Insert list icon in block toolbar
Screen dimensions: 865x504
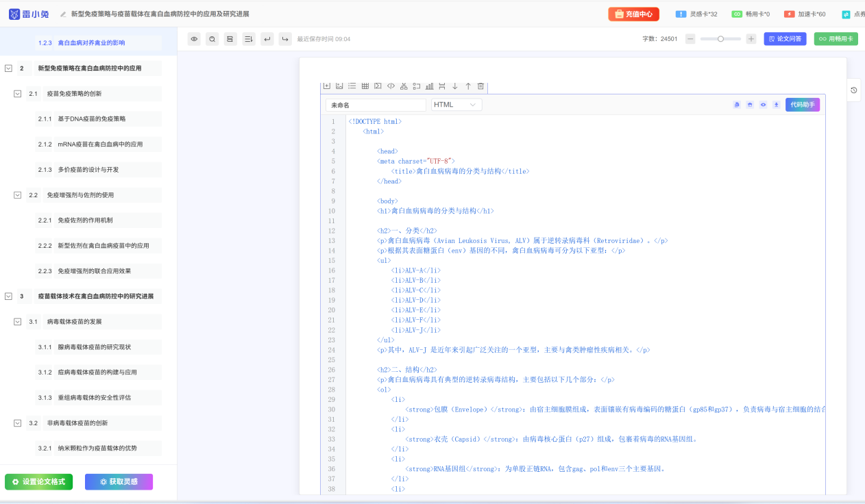352,86
